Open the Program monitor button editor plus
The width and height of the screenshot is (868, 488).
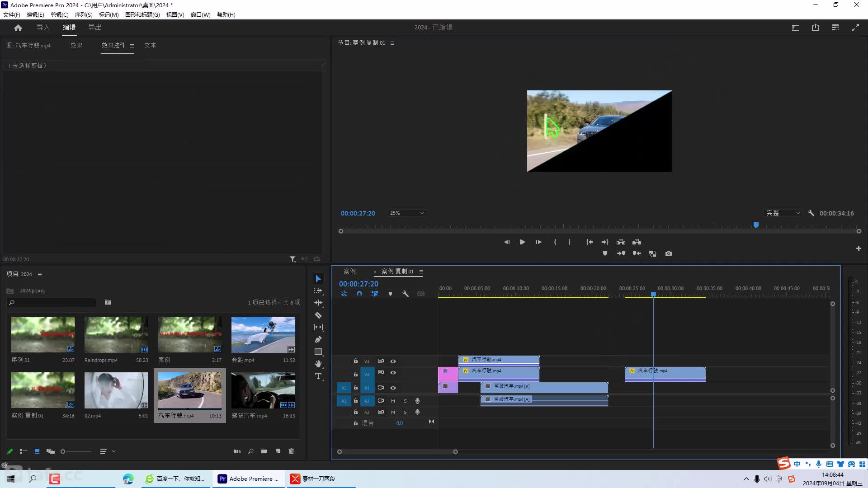[859, 248]
